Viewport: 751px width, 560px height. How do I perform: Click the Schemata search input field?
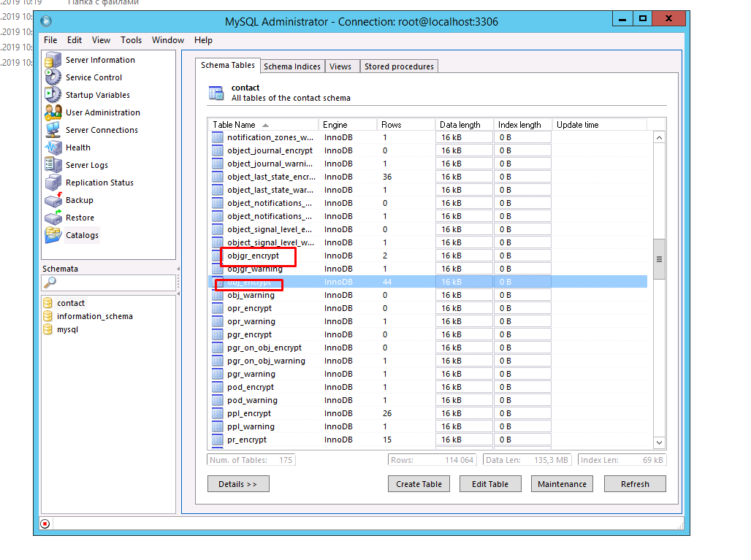(109, 283)
